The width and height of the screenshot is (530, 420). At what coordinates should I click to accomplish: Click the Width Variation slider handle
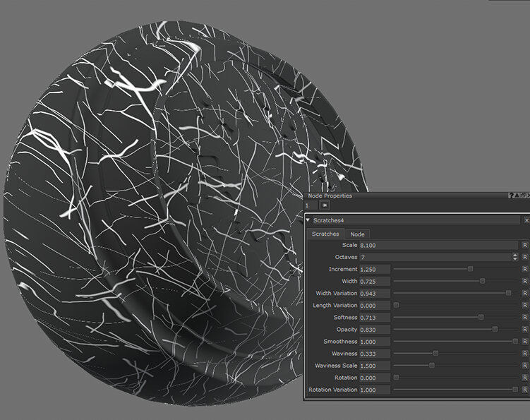pos(508,293)
